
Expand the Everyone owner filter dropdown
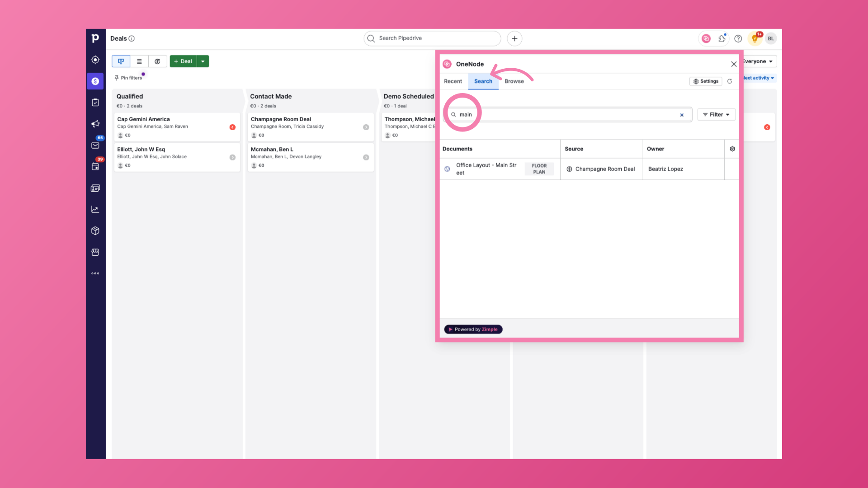pos(759,61)
